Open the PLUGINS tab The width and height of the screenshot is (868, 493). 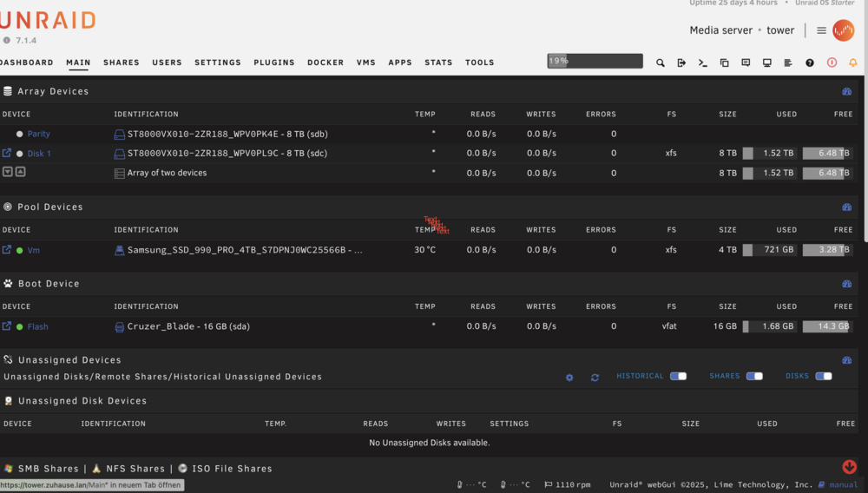click(x=274, y=62)
